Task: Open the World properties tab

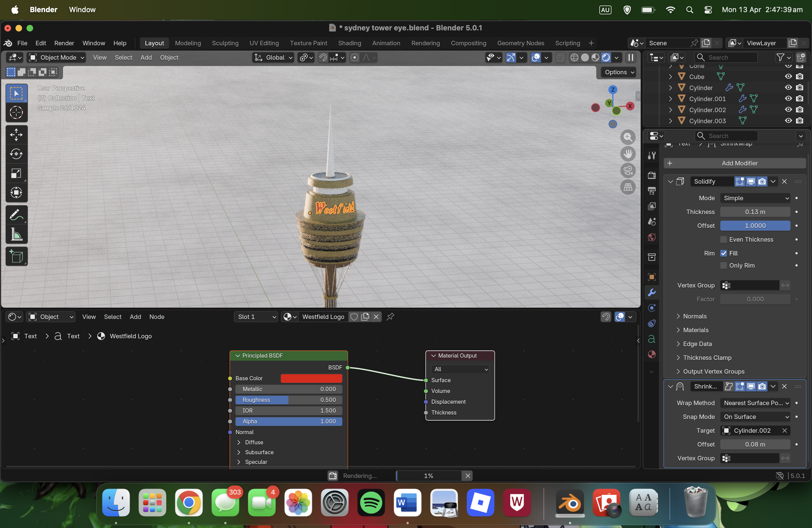Action: tap(652, 237)
